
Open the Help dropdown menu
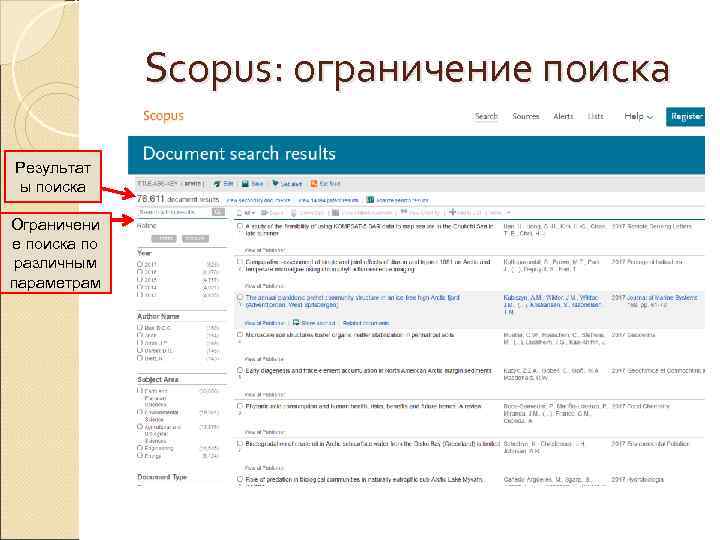pos(638,116)
